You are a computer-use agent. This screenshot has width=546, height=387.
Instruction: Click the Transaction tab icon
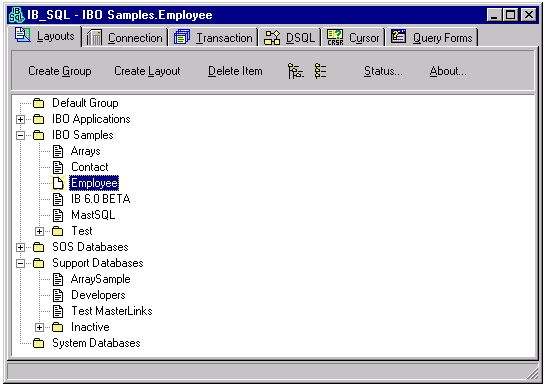coord(182,37)
